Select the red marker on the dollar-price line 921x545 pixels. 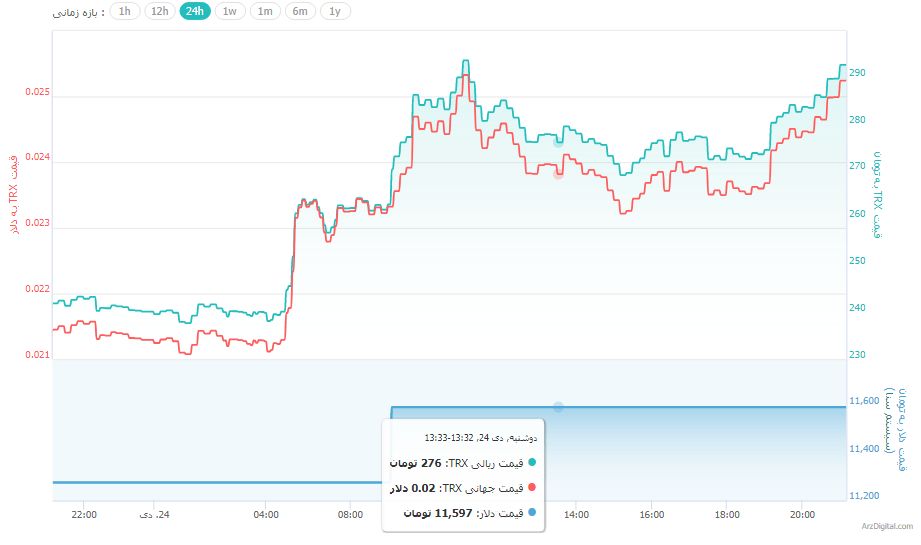click(558, 174)
